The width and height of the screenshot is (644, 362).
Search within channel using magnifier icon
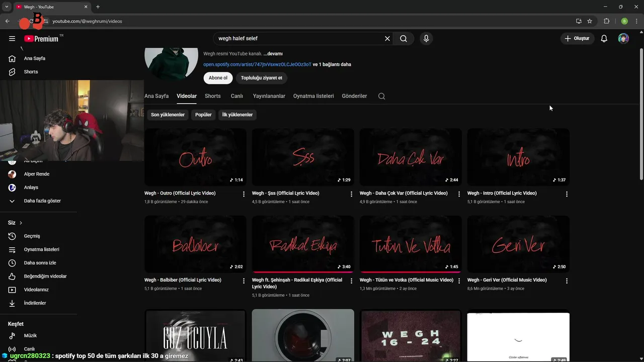[x=381, y=96]
